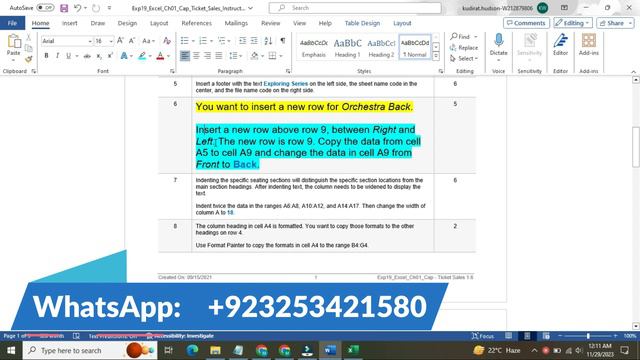Adjust the zoom slider in status bar
Screen dimensions: 640x360
click(588, 336)
